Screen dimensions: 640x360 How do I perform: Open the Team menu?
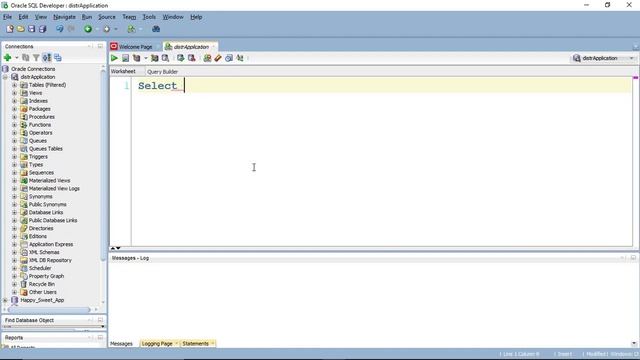[x=129, y=17]
